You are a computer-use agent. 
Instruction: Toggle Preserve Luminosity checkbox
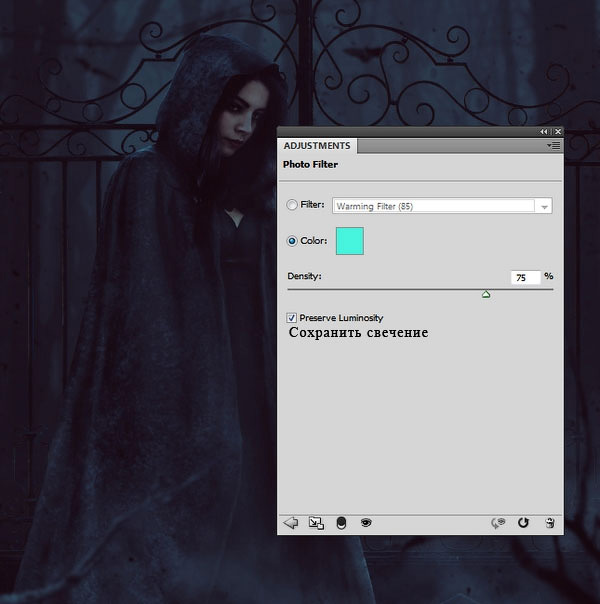click(x=292, y=318)
